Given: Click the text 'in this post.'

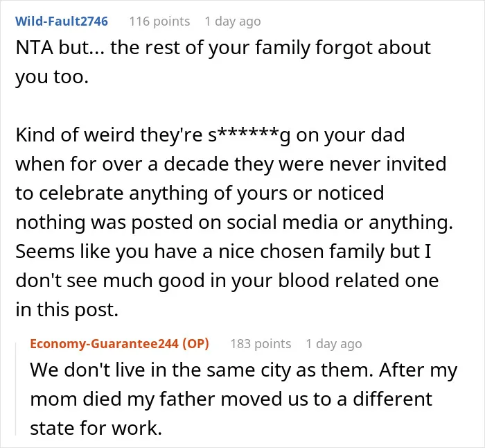Looking at the screenshot, I should [x=67, y=309].
